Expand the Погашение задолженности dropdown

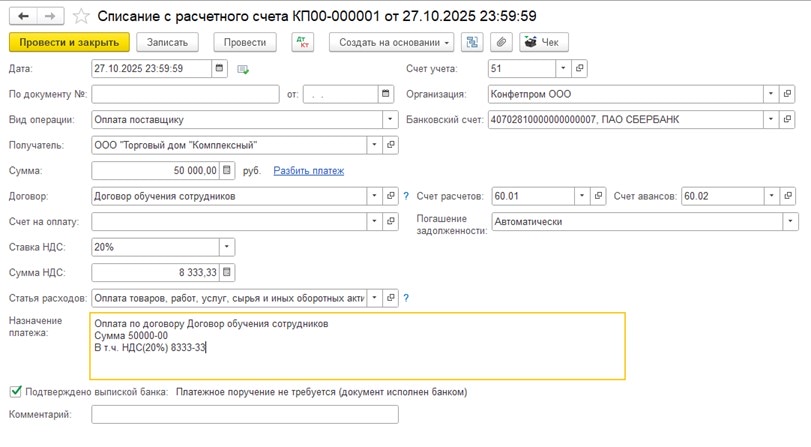[x=789, y=221]
